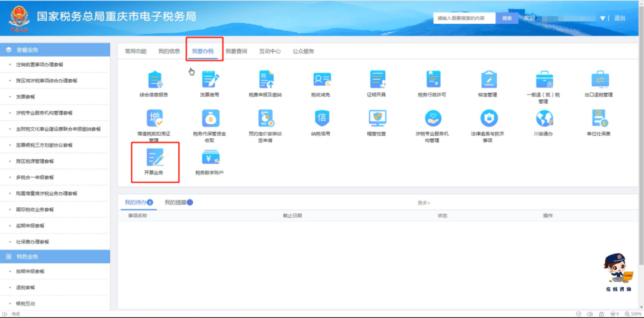Open 川渝通办 globe icon

click(x=544, y=118)
